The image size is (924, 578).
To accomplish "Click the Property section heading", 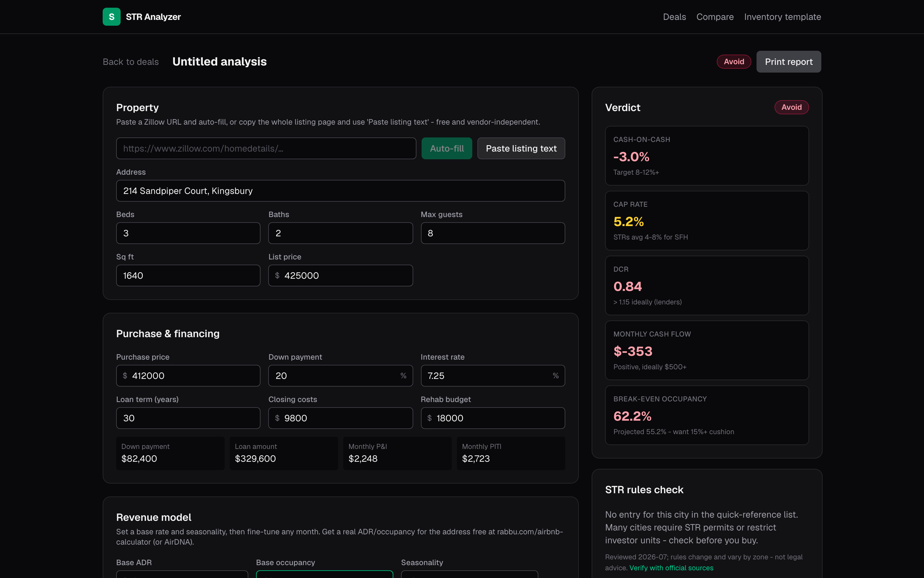I will tap(137, 108).
